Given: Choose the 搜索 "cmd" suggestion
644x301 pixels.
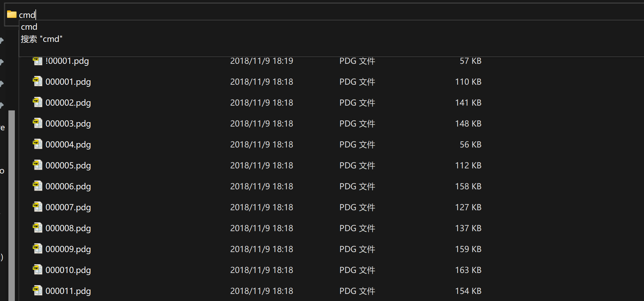Looking at the screenshot, I should tap(42, 39).
